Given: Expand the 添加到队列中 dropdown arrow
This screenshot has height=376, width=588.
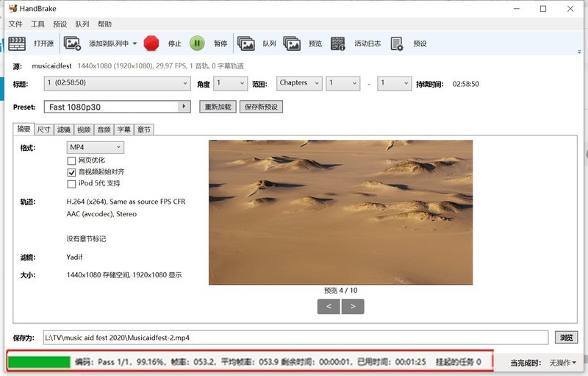Looking at the screenshot, I should tap(135, 43).
